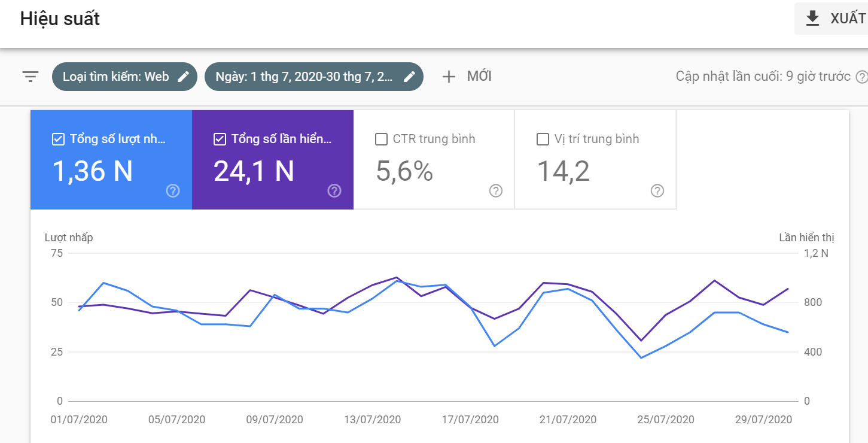Uncheck the Tổng số lần hiển thị checkbox
The width and height of the screenshot is (868, 443).
(220, 139)
